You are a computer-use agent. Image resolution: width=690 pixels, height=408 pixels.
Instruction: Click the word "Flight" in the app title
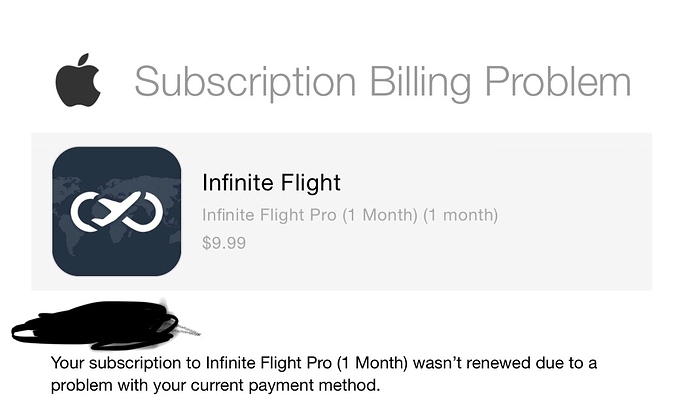click(x=306, y=183)
